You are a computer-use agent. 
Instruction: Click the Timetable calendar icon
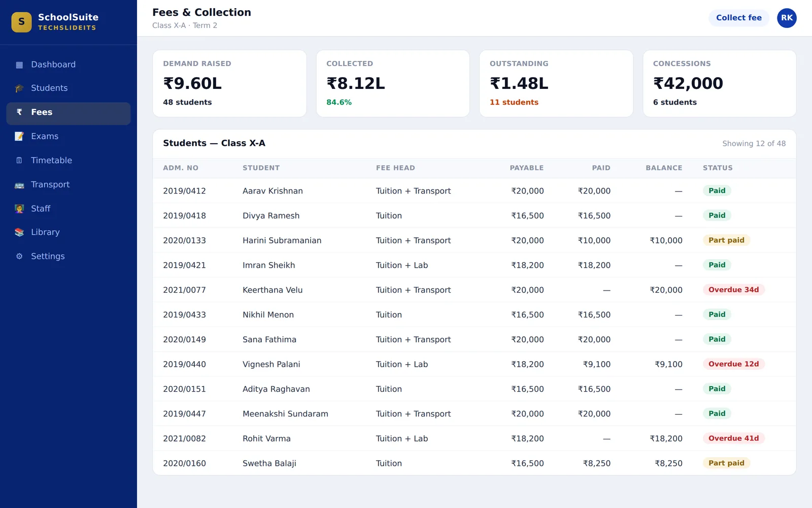[19, 161]
